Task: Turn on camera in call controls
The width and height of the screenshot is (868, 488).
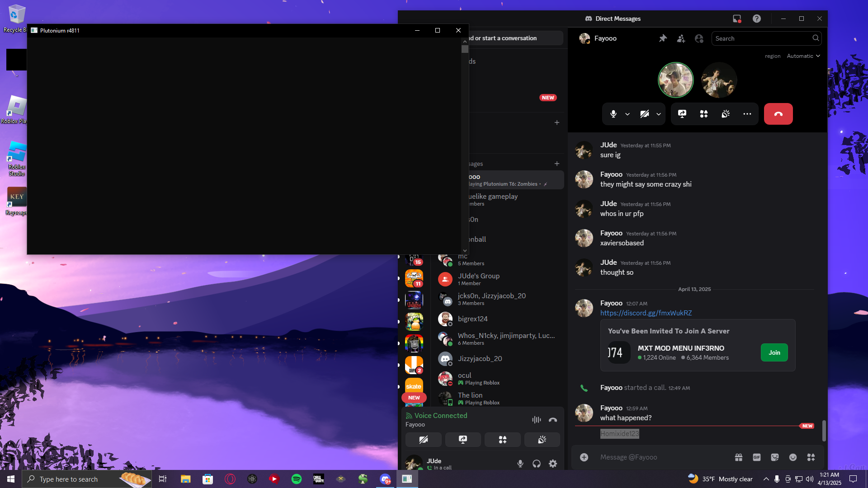Action: pos(645,114)
